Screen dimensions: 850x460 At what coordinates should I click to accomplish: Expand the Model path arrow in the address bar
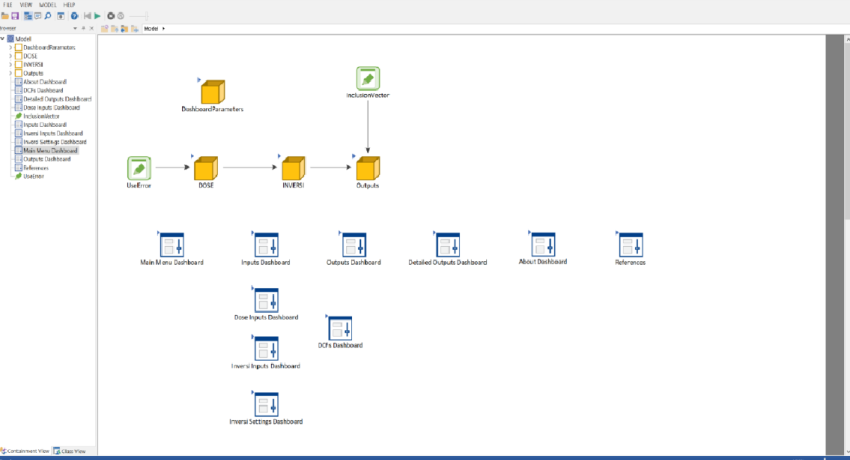(163, 29)
